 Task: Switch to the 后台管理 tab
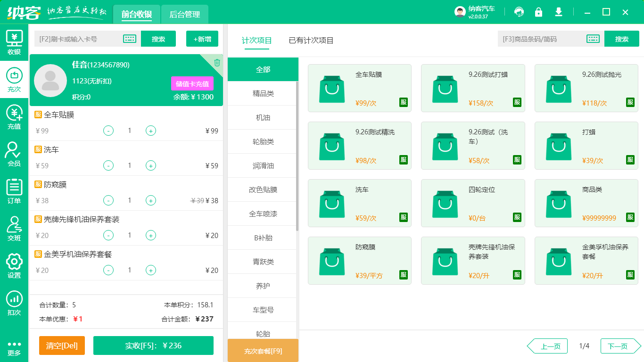click(184, 14)
